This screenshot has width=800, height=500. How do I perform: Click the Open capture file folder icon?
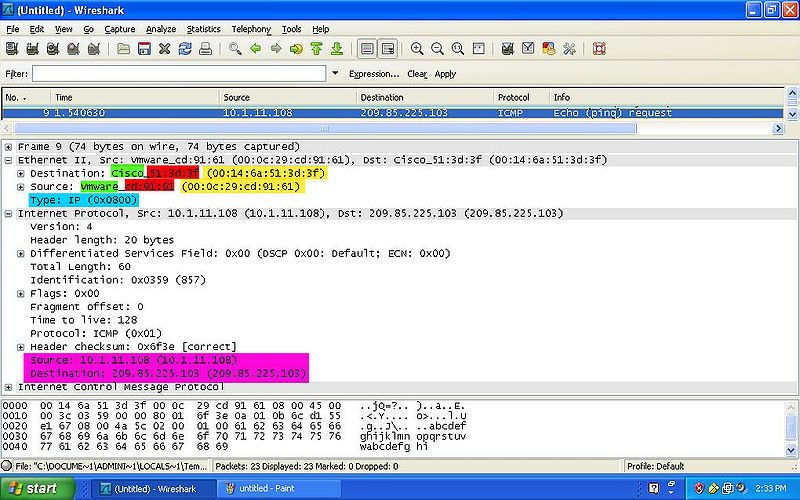tap(123, 48)
